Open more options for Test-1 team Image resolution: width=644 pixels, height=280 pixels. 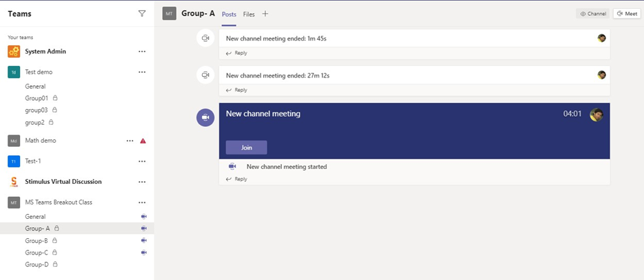(142, 161)
